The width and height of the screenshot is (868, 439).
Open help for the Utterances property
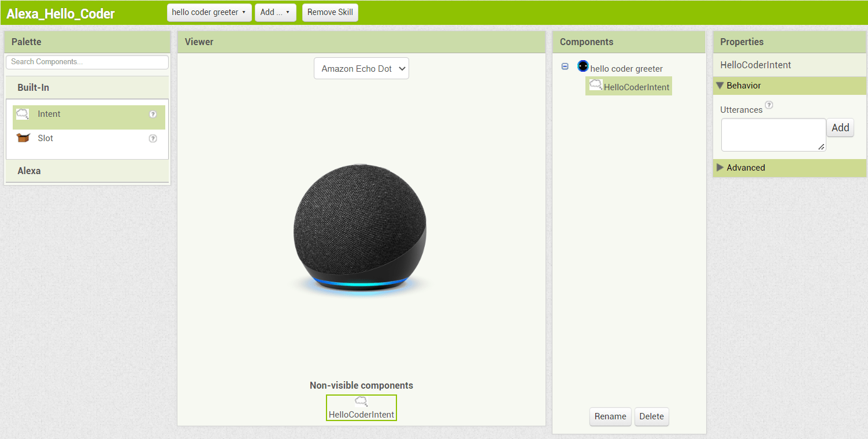tap(769, 105)
